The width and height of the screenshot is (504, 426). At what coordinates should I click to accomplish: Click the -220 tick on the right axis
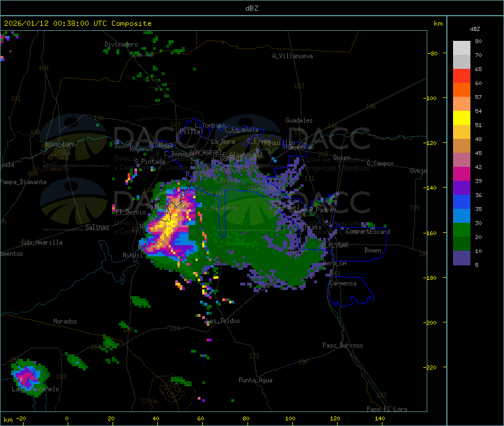tap(431, 368)
